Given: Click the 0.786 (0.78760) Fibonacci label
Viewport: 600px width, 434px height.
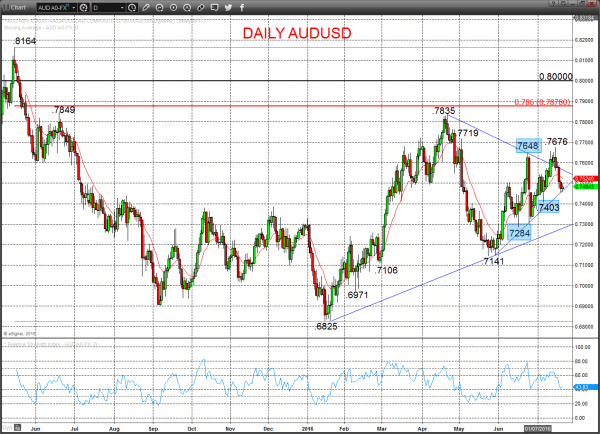Looking at the screenshot, I should [x=542, y=102].
